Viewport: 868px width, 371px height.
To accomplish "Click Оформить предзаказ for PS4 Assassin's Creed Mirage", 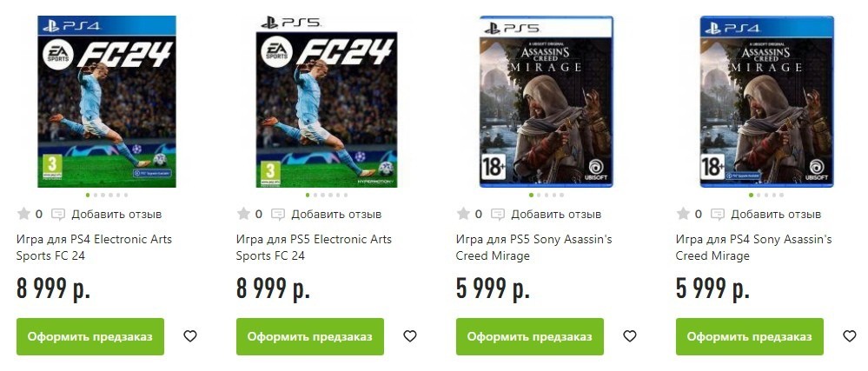I will (750, 336).
